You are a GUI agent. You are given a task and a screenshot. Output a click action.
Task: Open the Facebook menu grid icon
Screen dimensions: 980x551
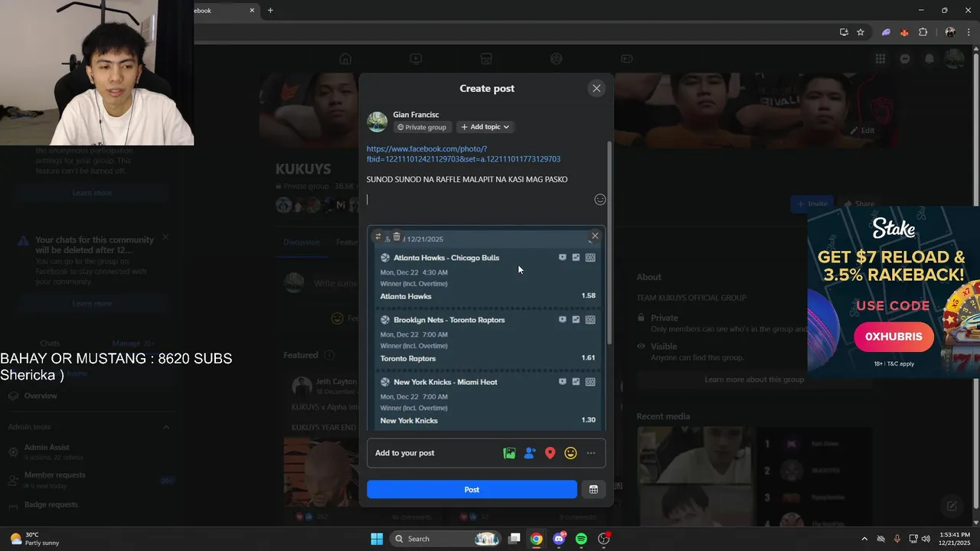(x=880, y=59)
